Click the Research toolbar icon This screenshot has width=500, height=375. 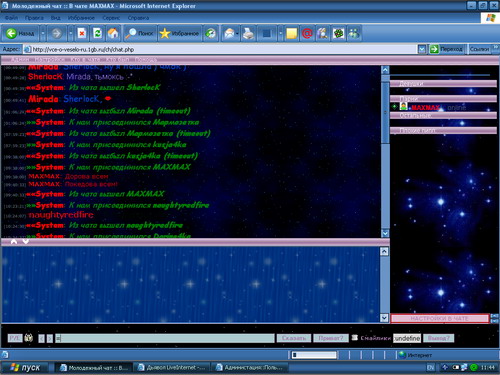(323, 33)
